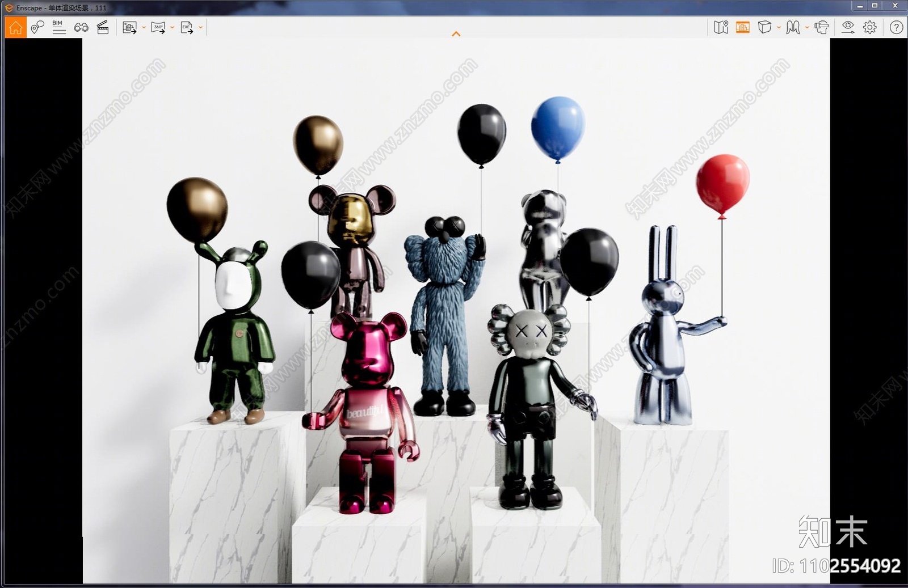Open the site context map icon
The image size is (908, 588).
[x=721, y=27]
